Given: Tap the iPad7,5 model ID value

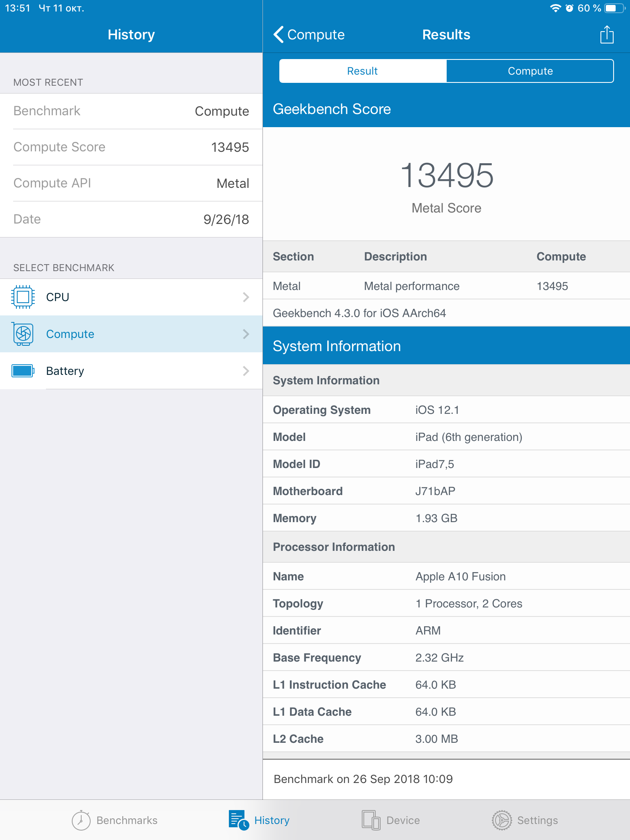Looking at the screenshot, I should click(x=434, y=464).
